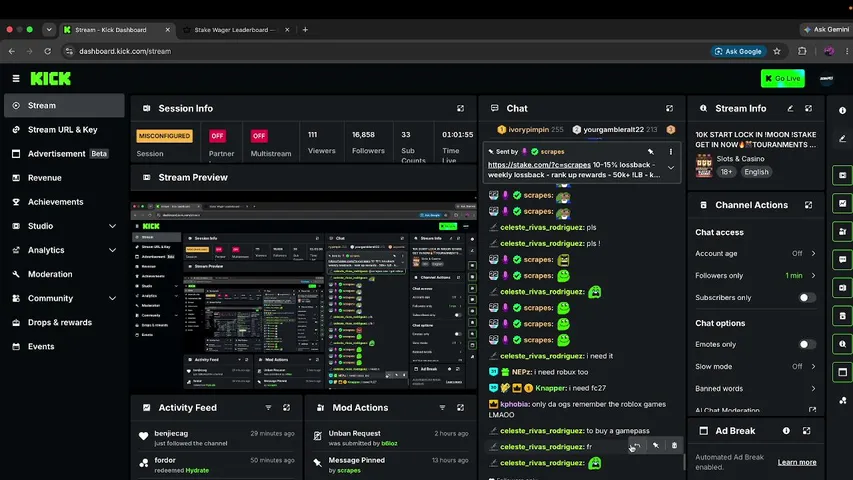Open browser tab list dropdown
This screenshot has height=480, width=853.
[49, 30]
